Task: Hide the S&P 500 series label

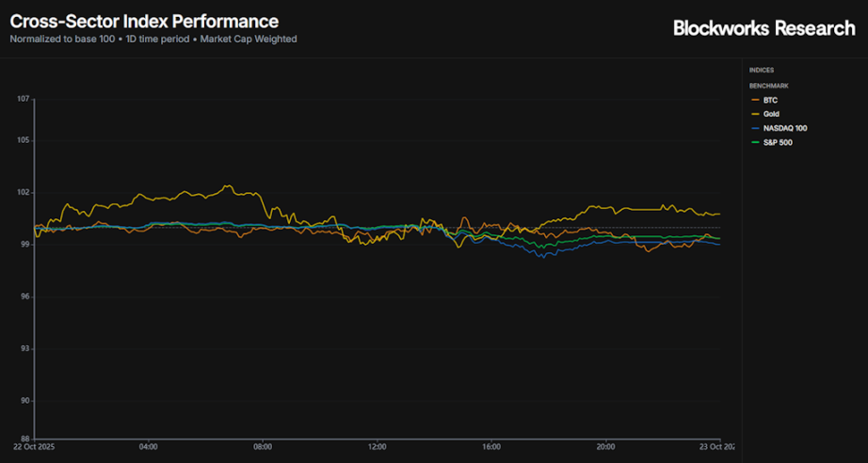Action: 780,143
